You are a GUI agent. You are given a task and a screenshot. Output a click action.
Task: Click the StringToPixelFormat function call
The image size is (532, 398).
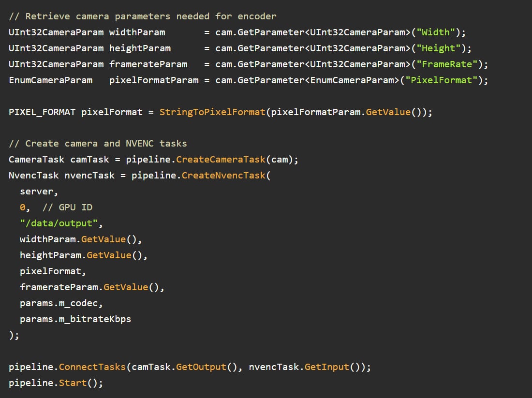pos(212,112)
